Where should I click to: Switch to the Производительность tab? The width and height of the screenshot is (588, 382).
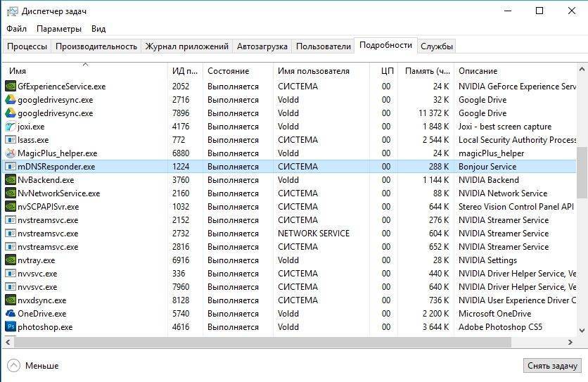pos(96,46)
